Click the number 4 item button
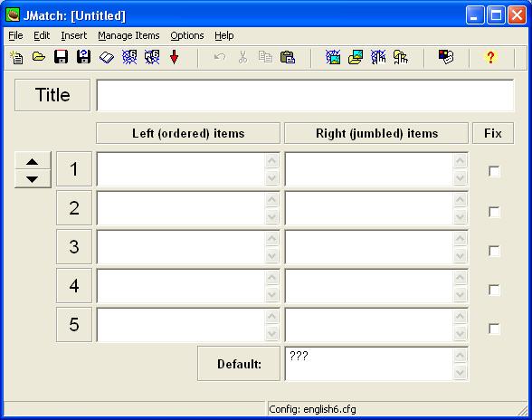The height and width of the screenshot is (420, 532). click(x=74, y=285)
